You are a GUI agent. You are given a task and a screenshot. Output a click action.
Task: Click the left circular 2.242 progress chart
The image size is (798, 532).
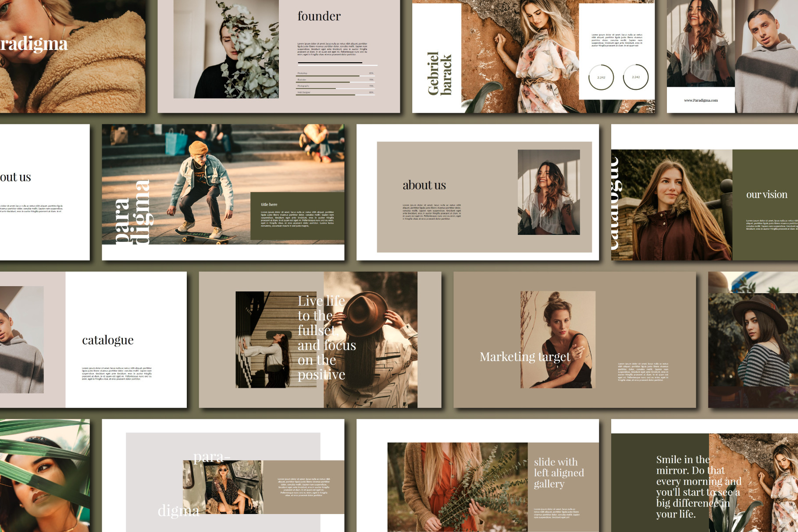coord(601,77)
